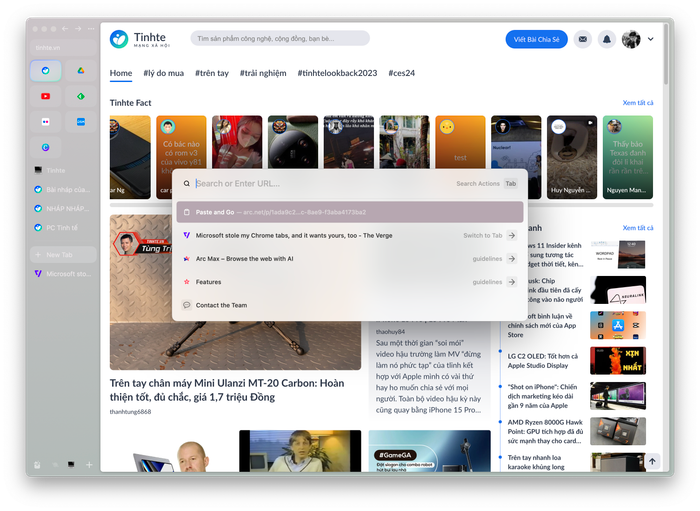700x511 pixels.
Task: Select the Home tab
Action: [121, 73]
